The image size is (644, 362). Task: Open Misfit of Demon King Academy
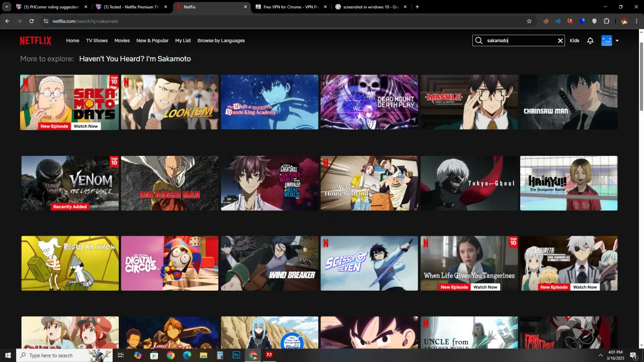tap(270, 102)
